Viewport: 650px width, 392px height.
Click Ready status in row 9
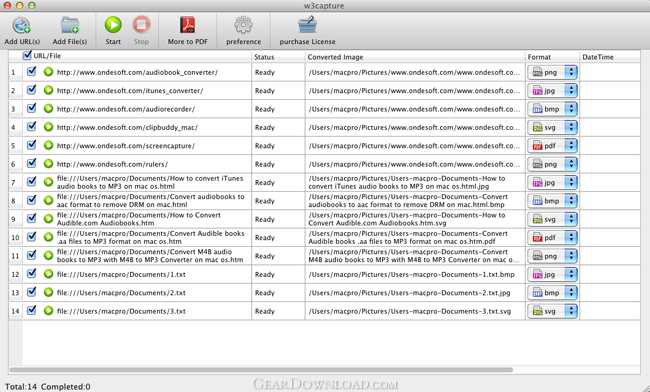click(x=264, y=219)
